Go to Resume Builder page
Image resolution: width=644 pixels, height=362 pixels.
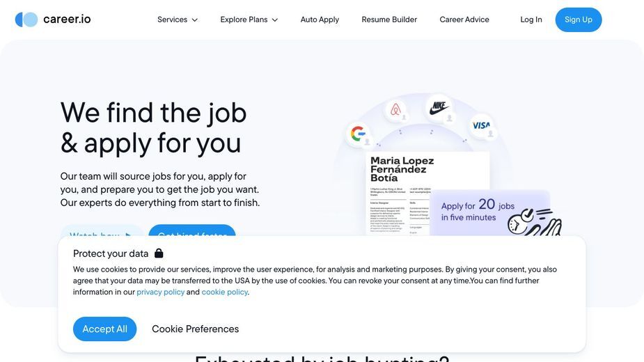coord(389,19)
